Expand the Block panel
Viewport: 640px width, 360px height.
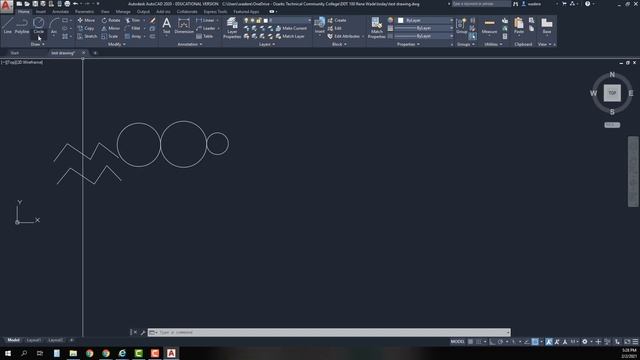pyautogui.click(x=339, y=44)
